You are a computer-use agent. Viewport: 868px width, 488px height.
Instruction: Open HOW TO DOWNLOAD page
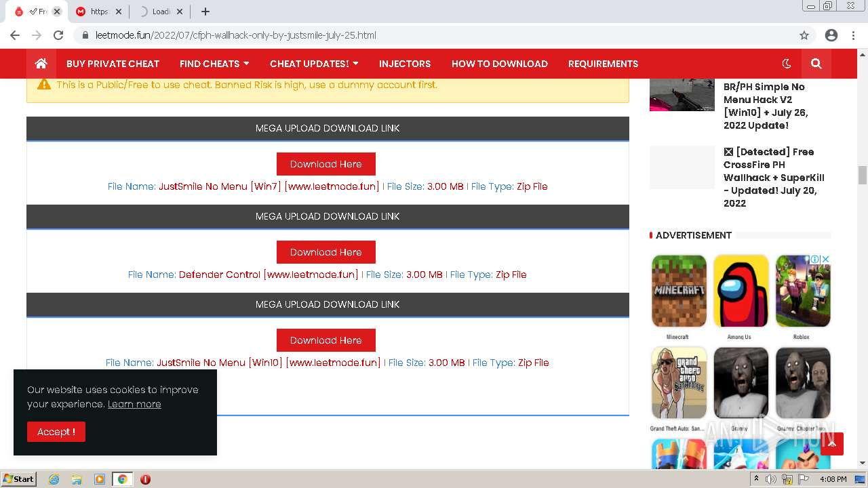pyautogui.click(x=500, y=64)
